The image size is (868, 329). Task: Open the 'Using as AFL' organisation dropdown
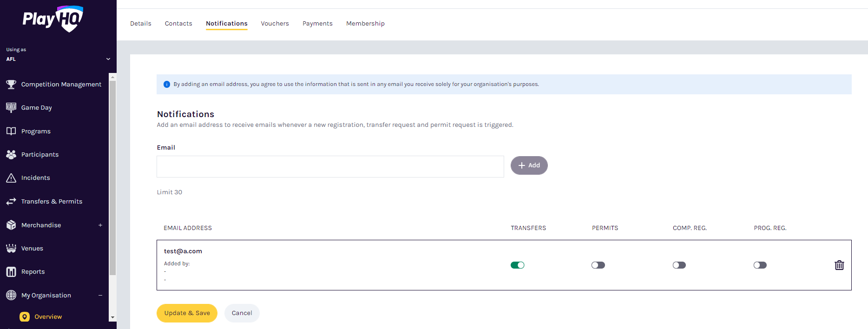click(108, 59)
